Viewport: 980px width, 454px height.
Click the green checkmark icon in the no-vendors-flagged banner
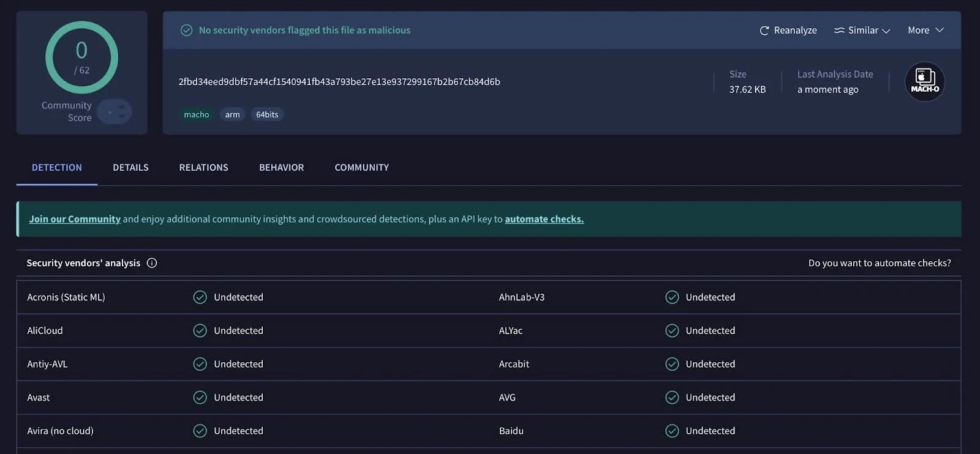pos(187,30)
